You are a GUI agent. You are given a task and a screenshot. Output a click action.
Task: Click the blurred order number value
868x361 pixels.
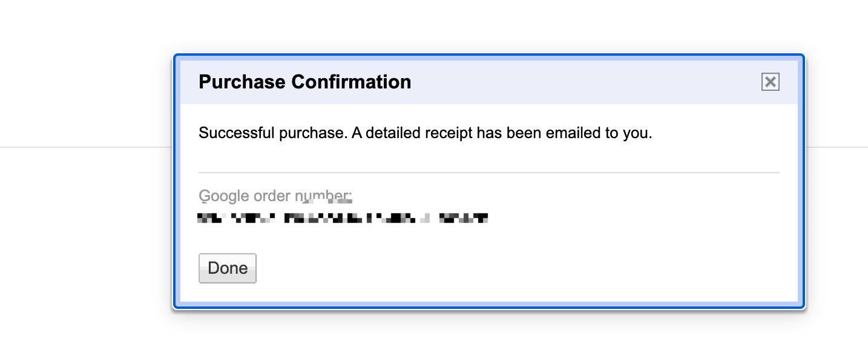[343, 218]
